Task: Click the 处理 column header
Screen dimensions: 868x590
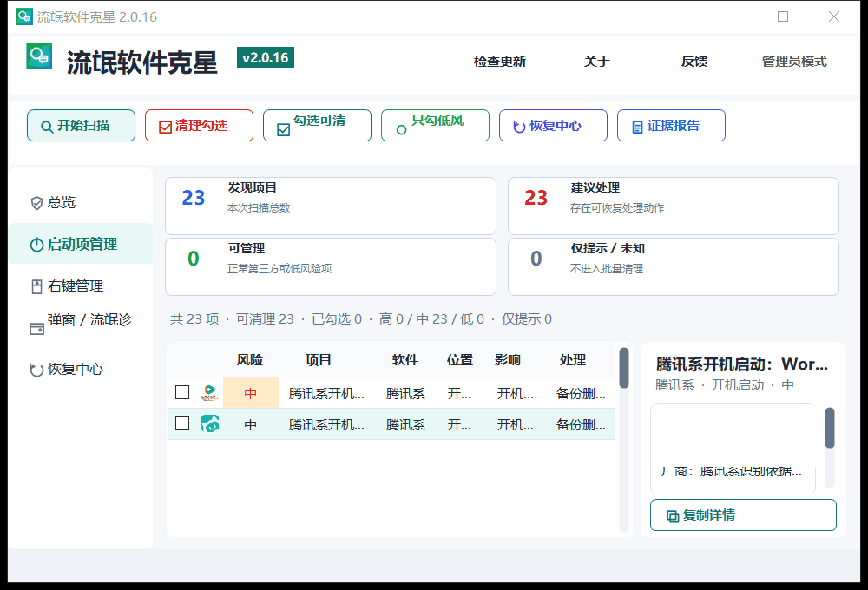Action: (573, 360)
